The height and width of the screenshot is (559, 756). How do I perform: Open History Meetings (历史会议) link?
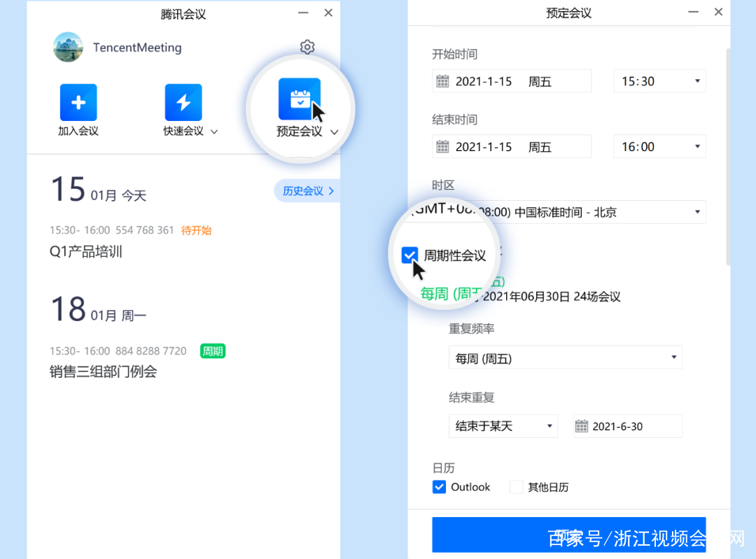(x=307, y=191)
